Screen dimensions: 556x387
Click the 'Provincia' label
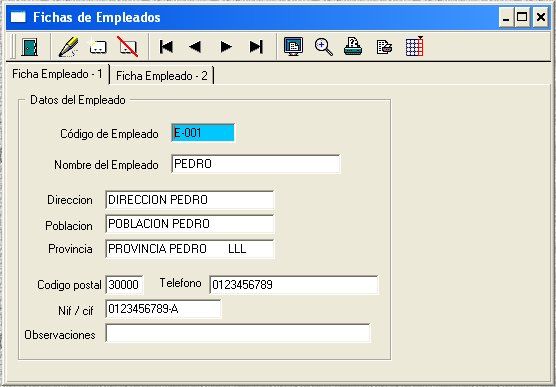point(70,249)
